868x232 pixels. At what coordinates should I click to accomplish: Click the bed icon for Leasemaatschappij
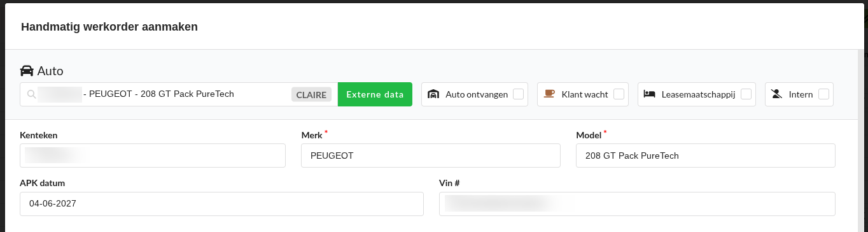click(650, 94)
